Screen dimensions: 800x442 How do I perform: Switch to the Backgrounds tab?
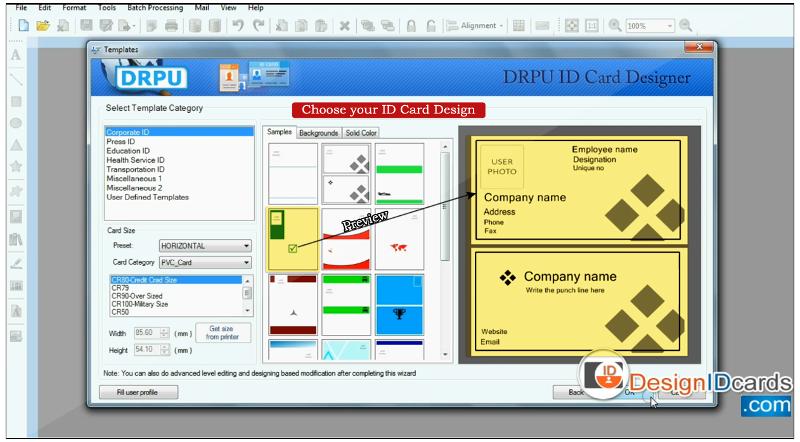[x=318, y=133]
